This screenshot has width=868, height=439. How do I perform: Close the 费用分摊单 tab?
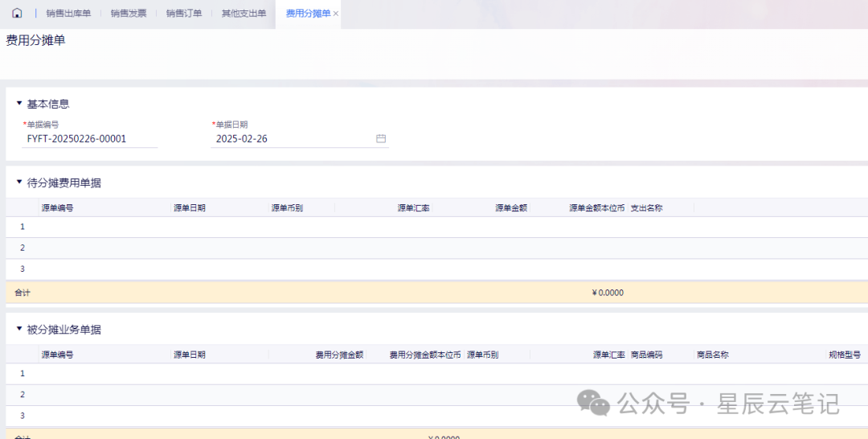click(x=335, y=14)
